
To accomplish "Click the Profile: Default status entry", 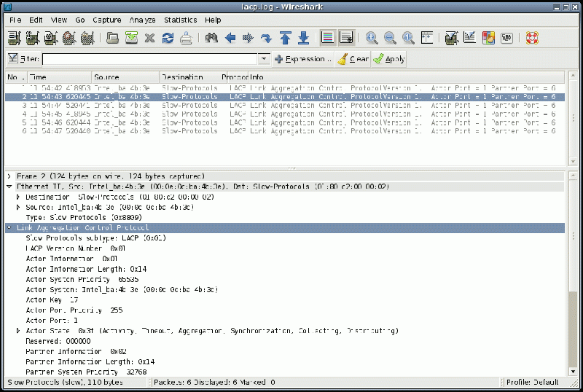I will tap(532, 383).
